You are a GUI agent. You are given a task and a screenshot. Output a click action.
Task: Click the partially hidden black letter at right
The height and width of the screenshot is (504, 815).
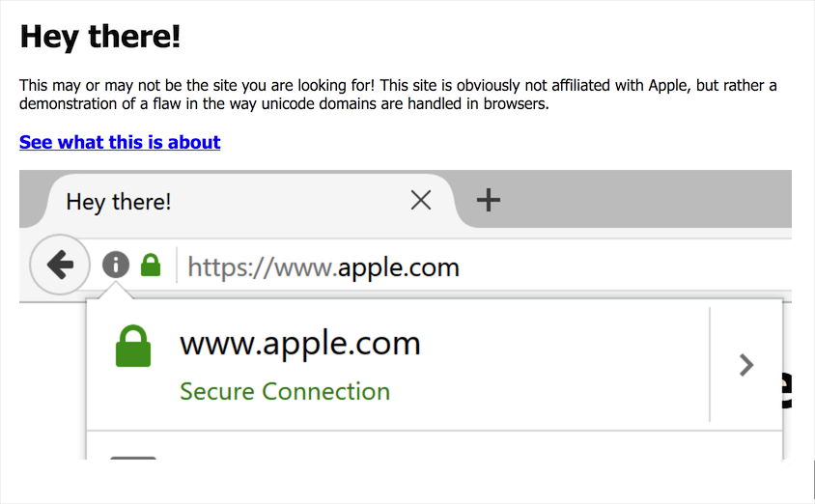click(787, 390)
